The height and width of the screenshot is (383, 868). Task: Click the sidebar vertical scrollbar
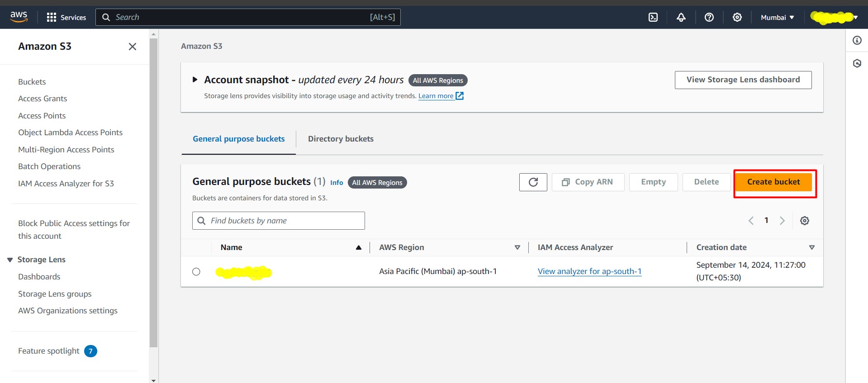pyautogui.click(x=153, y=192)
